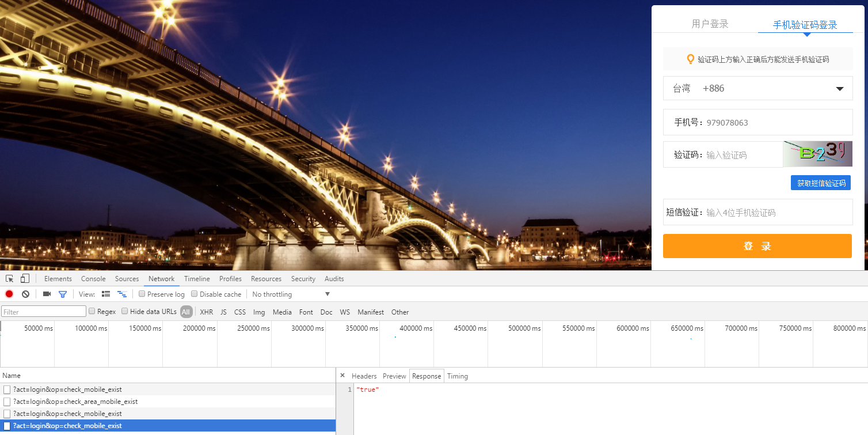Switch to the Headers tab
868x435 pixels.
pyautogui.click(x=364, y=376)
